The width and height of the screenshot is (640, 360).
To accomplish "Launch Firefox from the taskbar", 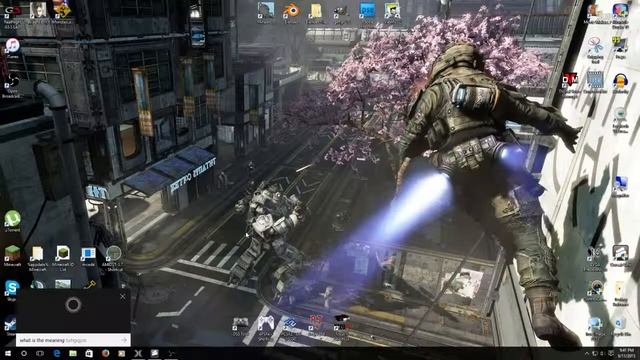I will (105, 353).
